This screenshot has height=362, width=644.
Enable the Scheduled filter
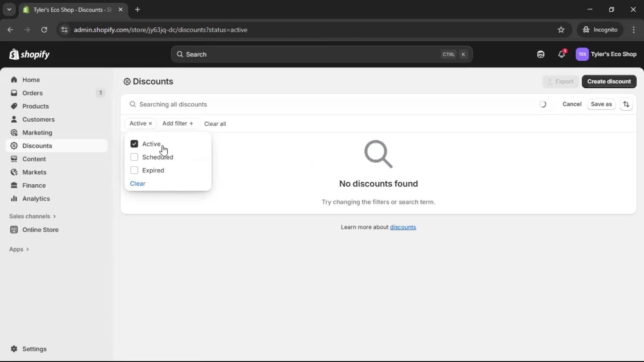pyautogui.click(x=134, y=157)
